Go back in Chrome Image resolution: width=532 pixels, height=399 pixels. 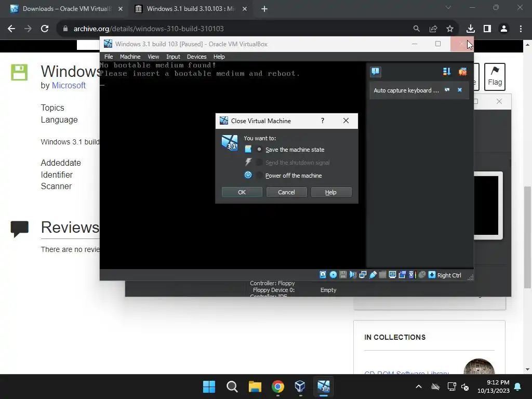click(x=11, y=29)
